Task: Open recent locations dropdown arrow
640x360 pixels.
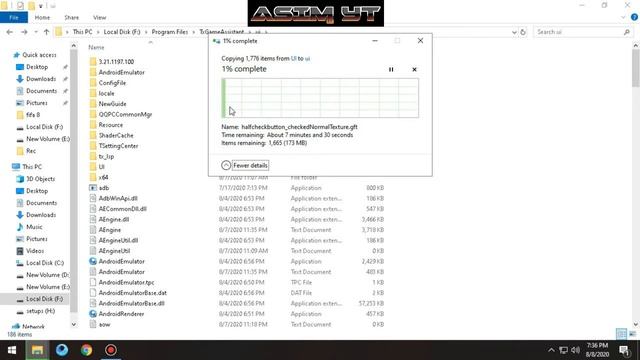Action: [x=36, y=32]
